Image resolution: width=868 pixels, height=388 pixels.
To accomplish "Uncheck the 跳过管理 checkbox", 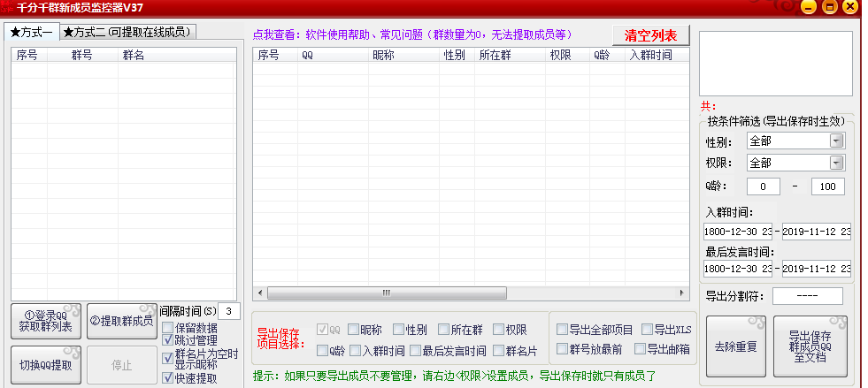I will [167, 340].
